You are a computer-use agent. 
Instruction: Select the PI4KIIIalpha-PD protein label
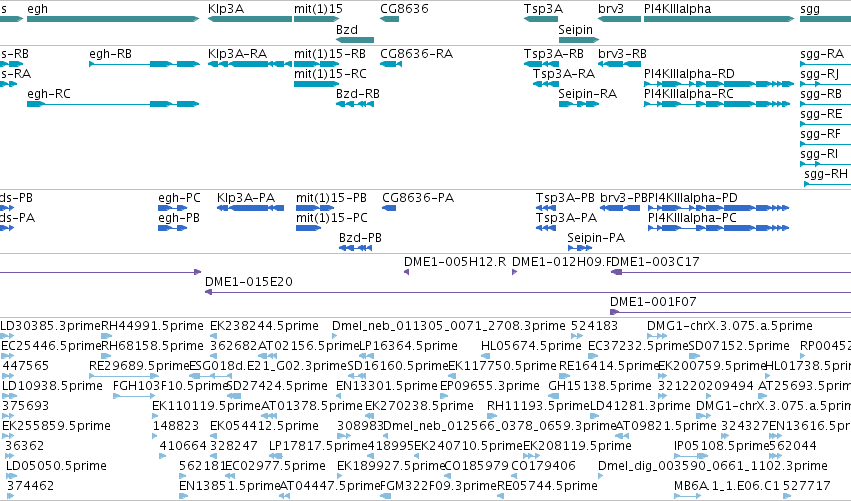(693, 198)
